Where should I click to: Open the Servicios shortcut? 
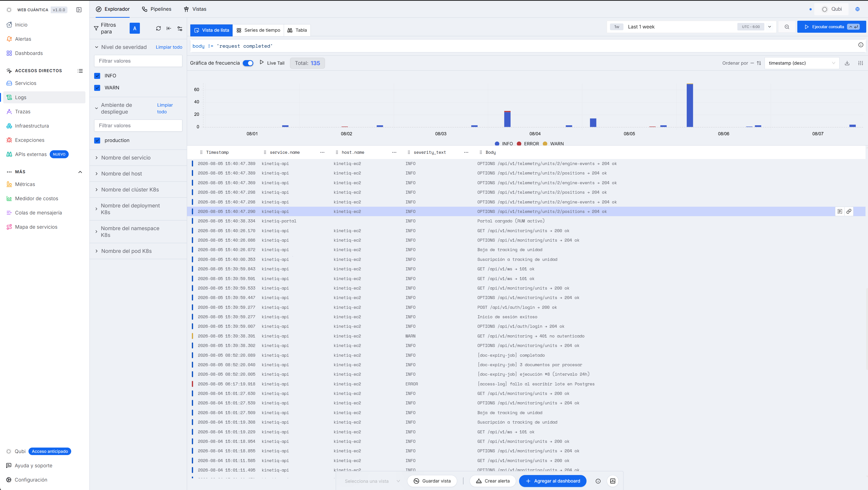(26, 83)
